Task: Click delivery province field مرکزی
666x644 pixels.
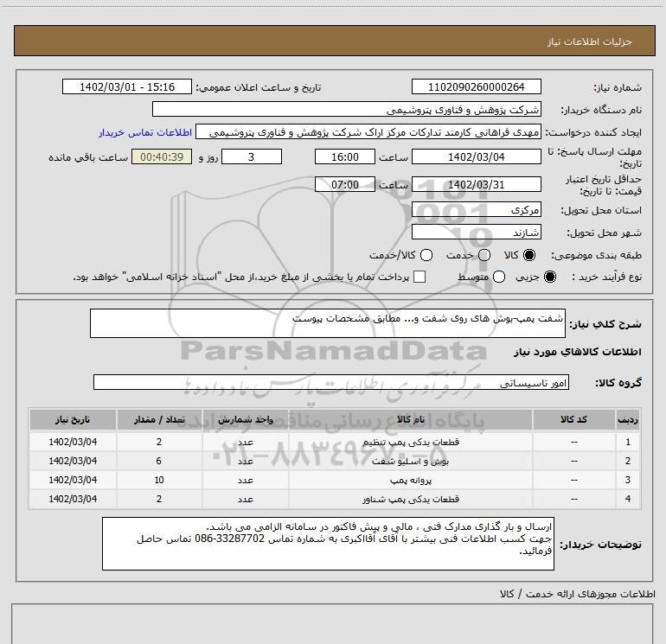Action: (476, 209)
